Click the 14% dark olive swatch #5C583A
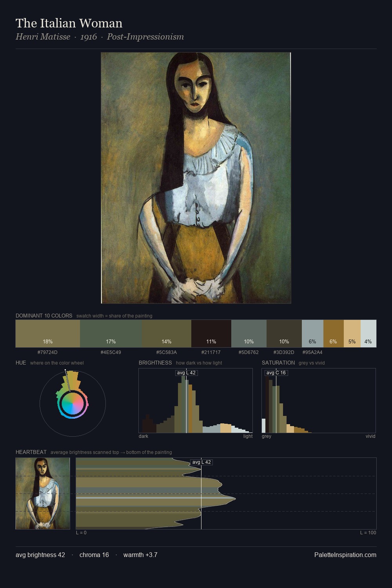This screenshot has height=588, width=392. click(167, 334)
